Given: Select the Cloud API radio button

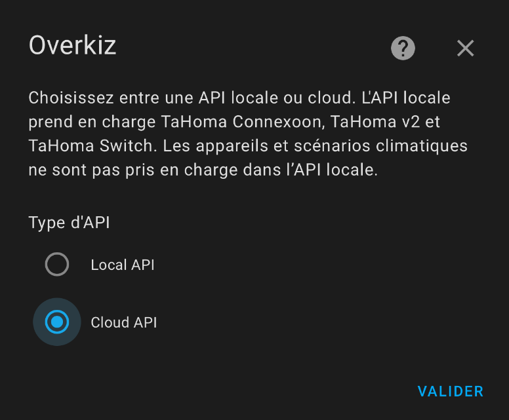Looking at the screenshot, I should click(x=57, y=322).
